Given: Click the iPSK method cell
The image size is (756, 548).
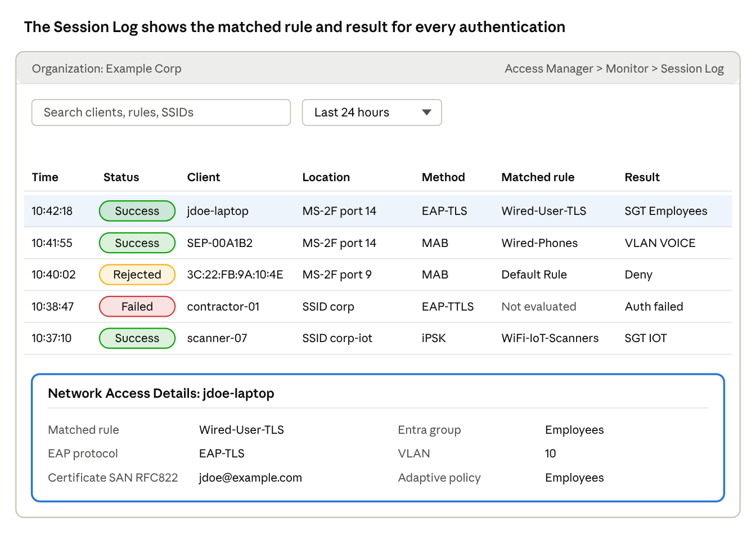Looking at the screenshot, I should [x=434, y=338].
